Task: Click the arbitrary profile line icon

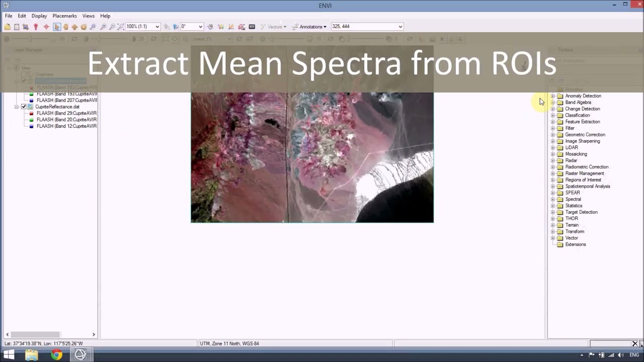Action: [x=231, y=27]
